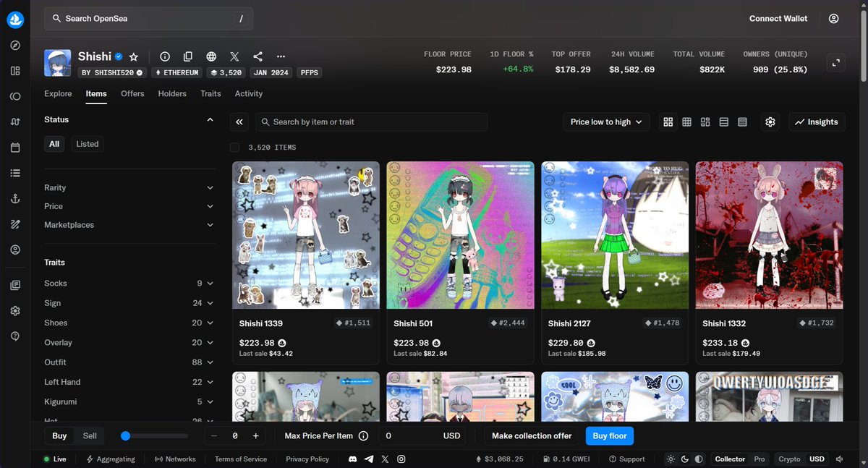Expand the Marketplaces filter
Viewport: 868px width, 468px height.
[x=130, y=225]
